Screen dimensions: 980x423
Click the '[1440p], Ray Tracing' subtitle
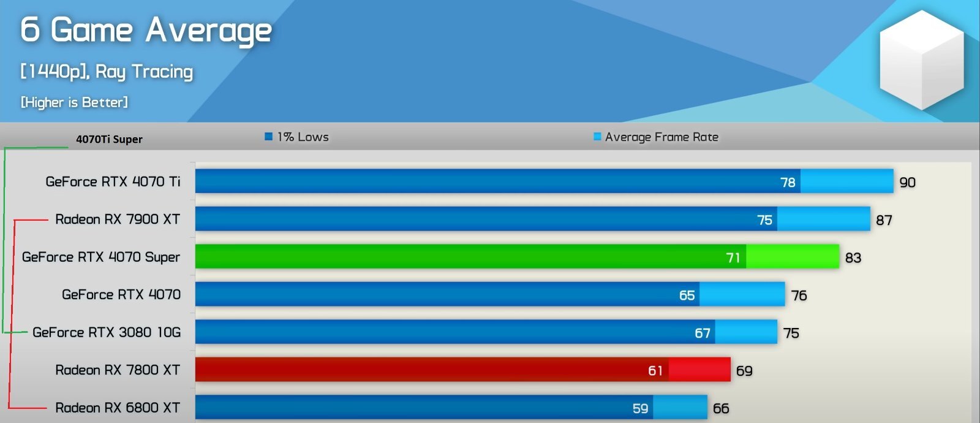click(x=107, y=72)
